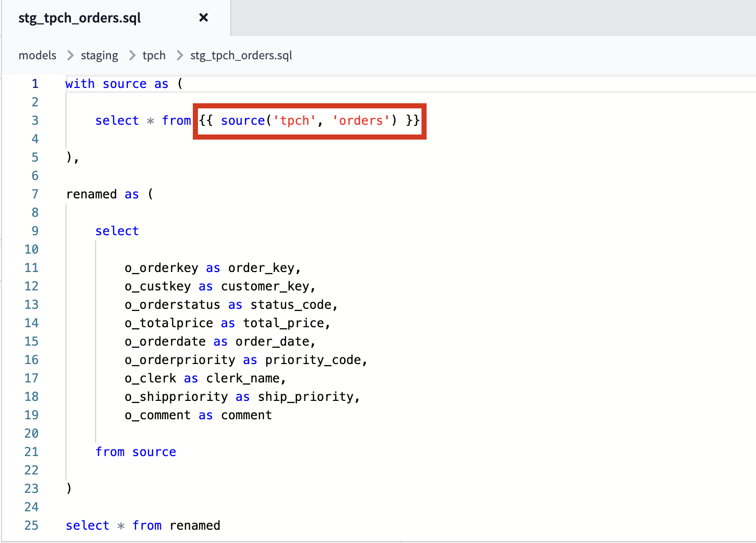Select the stg_tpch_orders.sql tab
756x543 pixels.
coord(79,17)
